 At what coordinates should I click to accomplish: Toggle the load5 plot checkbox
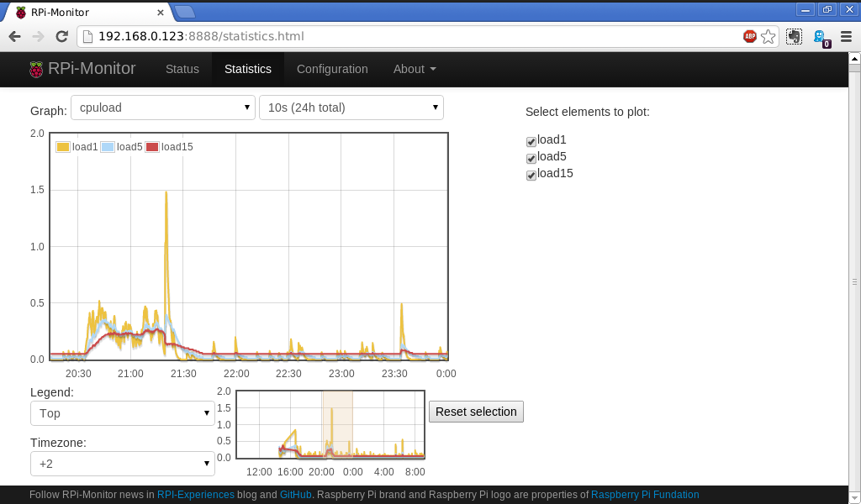[531, 159]
